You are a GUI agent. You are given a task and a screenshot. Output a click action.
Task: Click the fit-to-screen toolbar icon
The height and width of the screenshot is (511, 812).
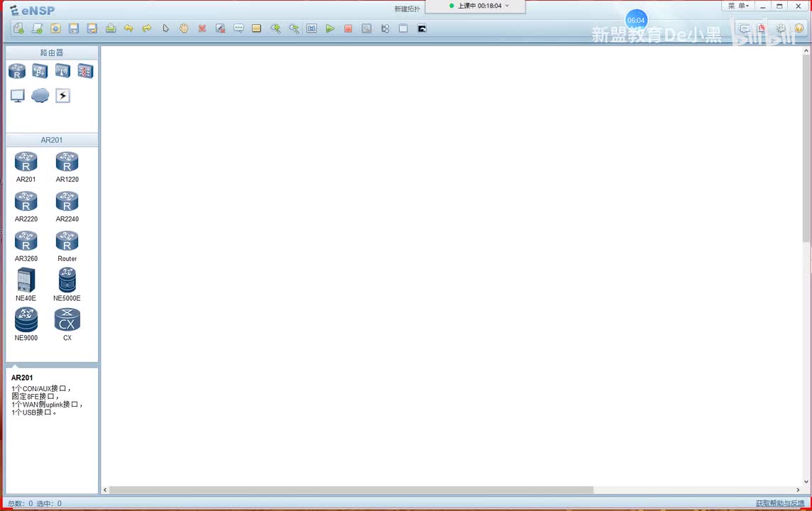(312, 28)
